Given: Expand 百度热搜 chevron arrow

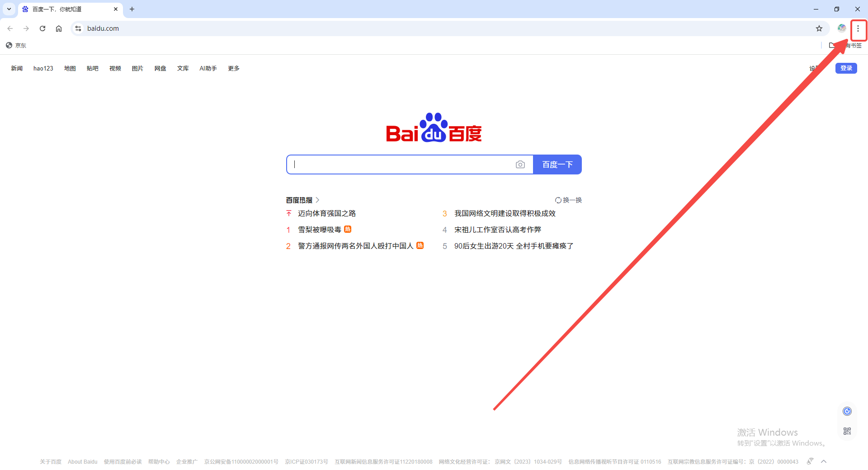Looking at the screenshot, I should (x=317, y=200).
